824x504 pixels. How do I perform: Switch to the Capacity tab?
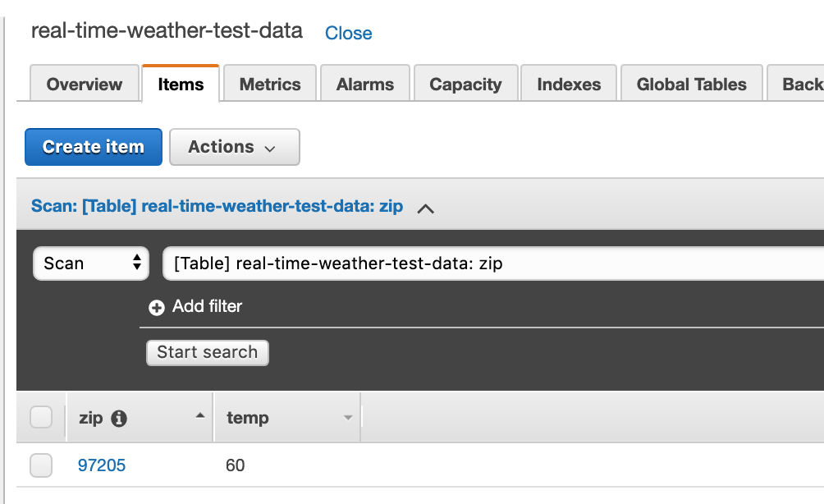(465, 85)
